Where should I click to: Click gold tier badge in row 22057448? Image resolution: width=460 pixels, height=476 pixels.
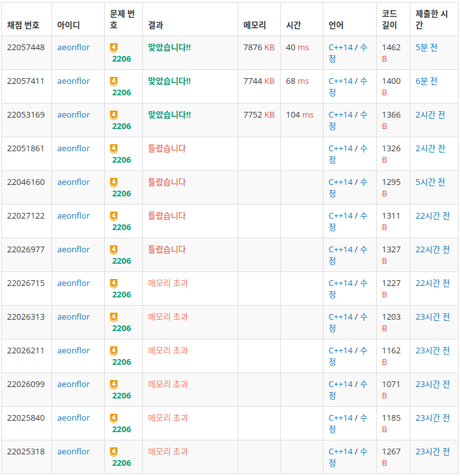coord(114,48)
